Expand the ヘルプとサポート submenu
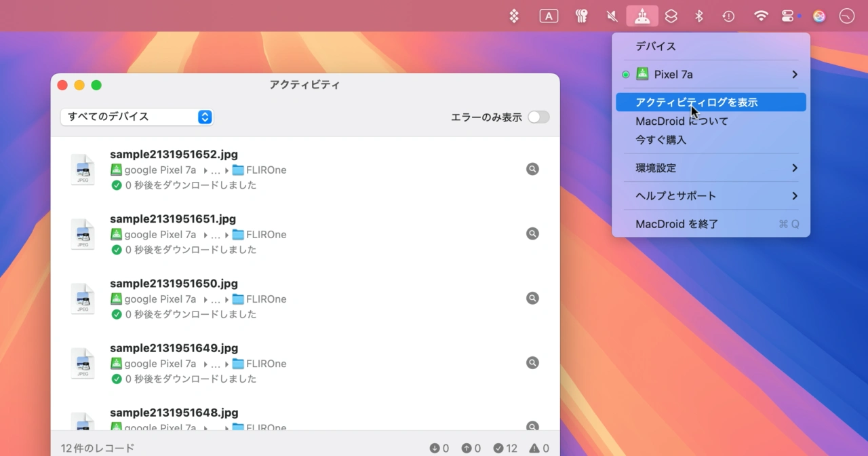Viewport: 868px width, 456px height. coord(710,195)
